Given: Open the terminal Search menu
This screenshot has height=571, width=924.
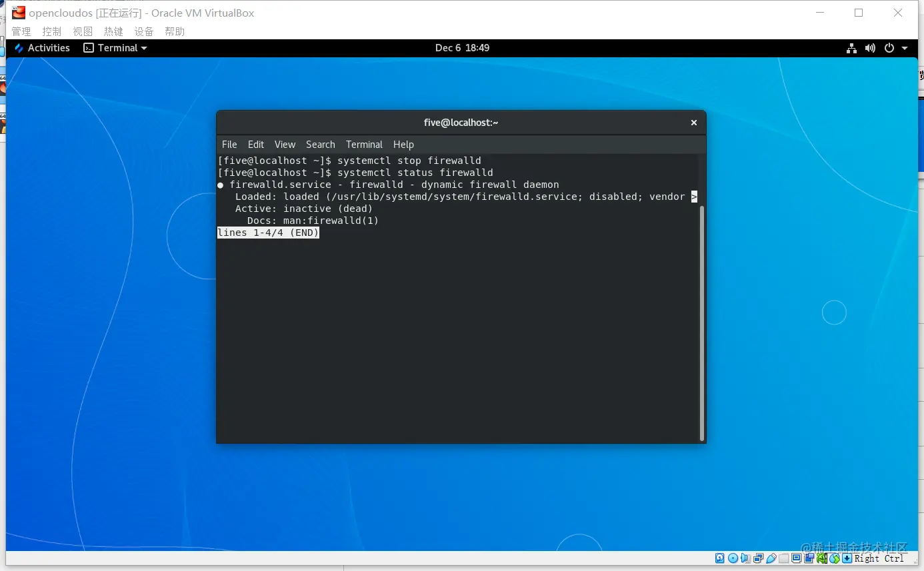Looking at the screenshot, I should point(321,145).
